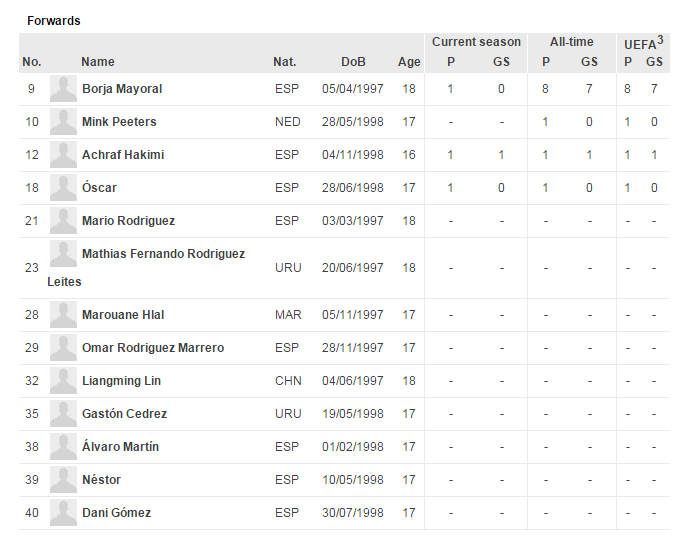Click the Name column header
The image size is (699, 548).
coord(98,62)
